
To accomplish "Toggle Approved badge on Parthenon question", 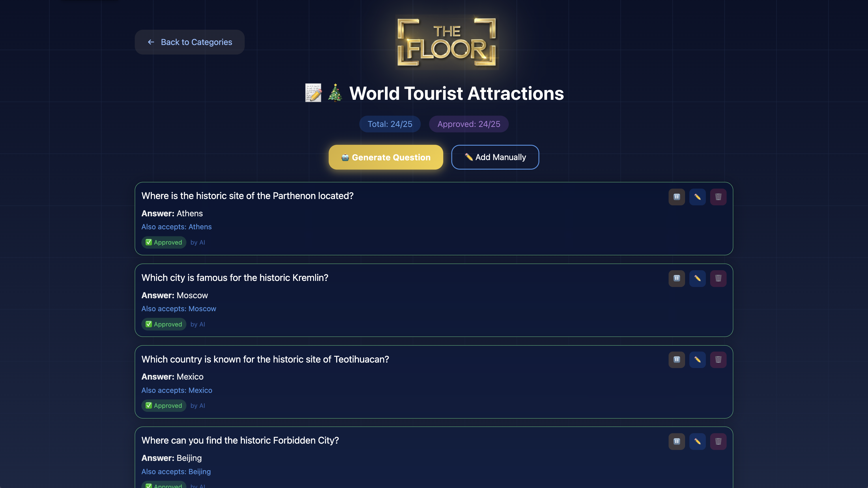I will [164, 243].
